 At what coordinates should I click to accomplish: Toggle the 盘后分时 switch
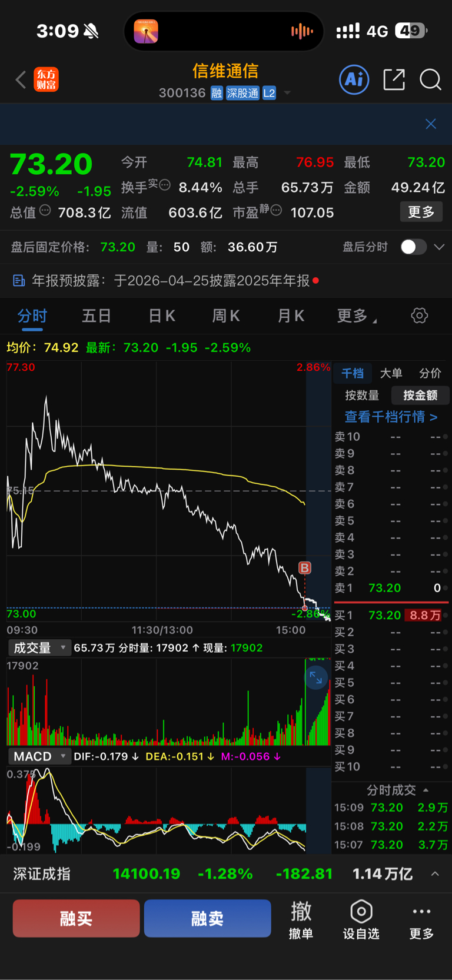tap(413, 247)
